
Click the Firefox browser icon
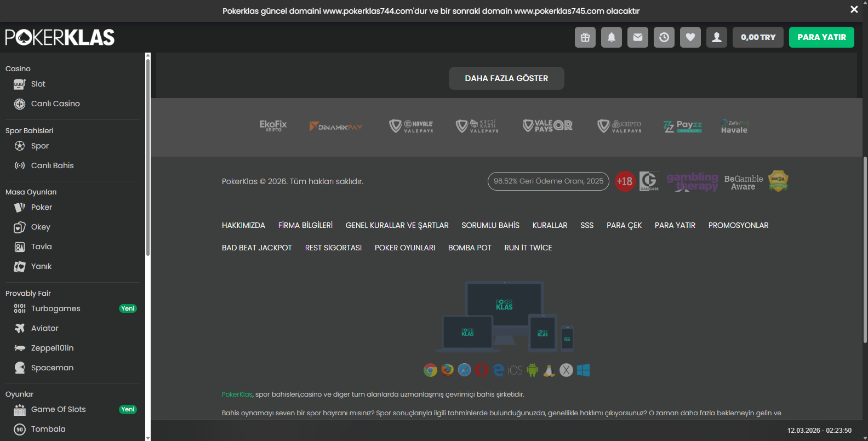coord(448,370)
